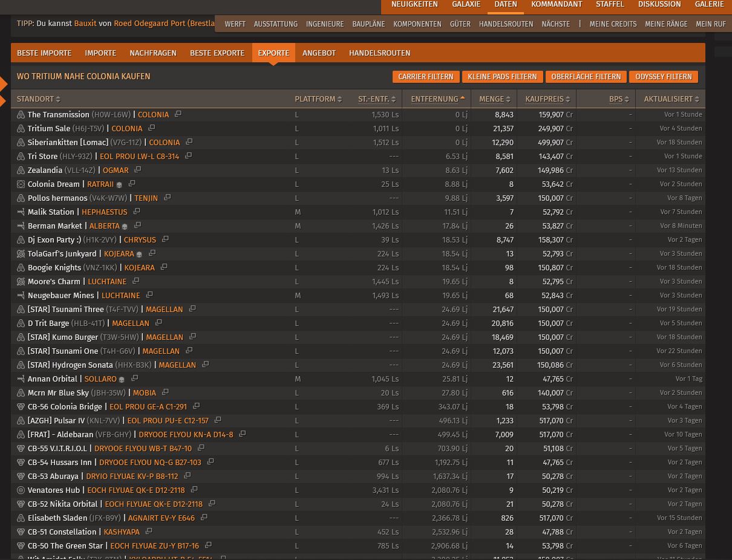
Task: Toggle the Kleine Pads filtern filter
Action: pos(502,77)
